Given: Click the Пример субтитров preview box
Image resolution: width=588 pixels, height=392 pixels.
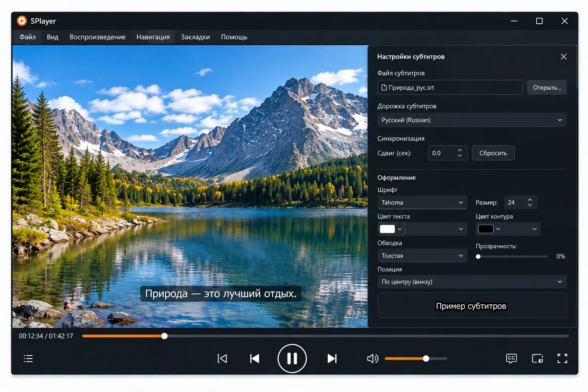Looking at the screenshot, I should pyautogui.click(x=472, y=305).
